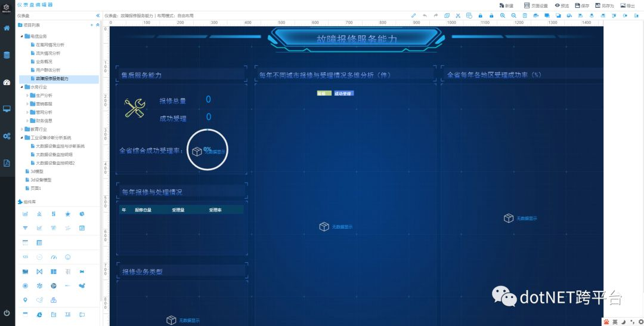Select the circular progress ring widget
The height and width of the screenshot is (326, 644).
208,150
